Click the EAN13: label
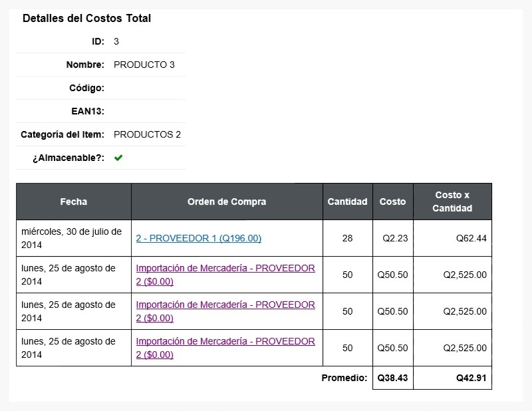The height and width of the screenshot is (411, 532). click(x=88, y=111)
